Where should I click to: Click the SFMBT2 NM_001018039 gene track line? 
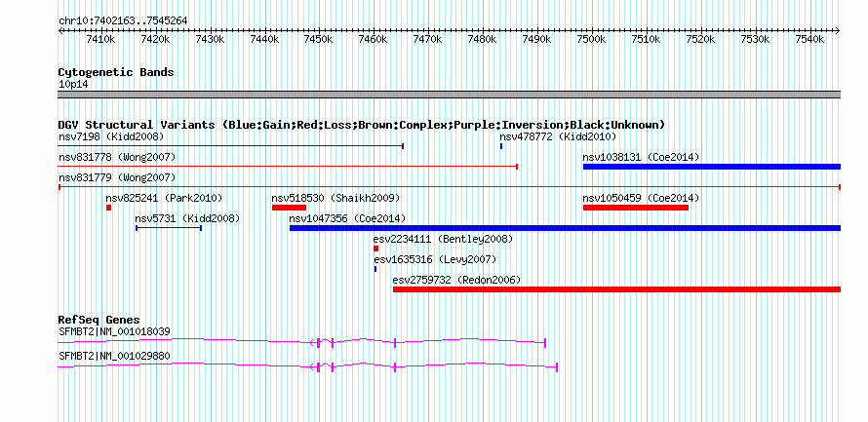[x=302, y=342]
